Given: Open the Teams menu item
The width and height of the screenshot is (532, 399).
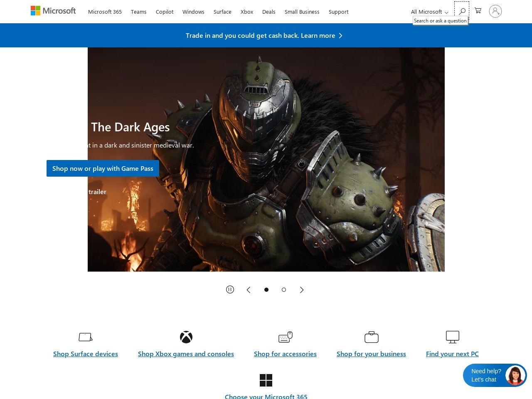Looking at the screenshot, I should point(139,12).
